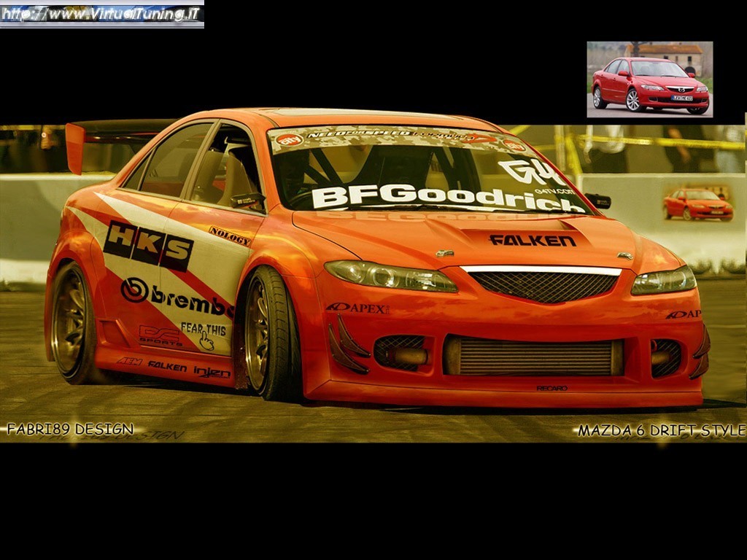Click the AEM sticker on the side skirt
This screenshot has width=747, height=560.
[130, 361]
